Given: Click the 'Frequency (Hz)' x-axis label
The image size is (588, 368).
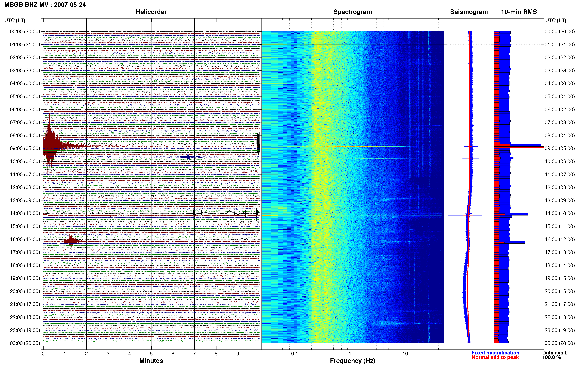Looking at the screenshot, I should pyautogui.click(x=352, y=361).
